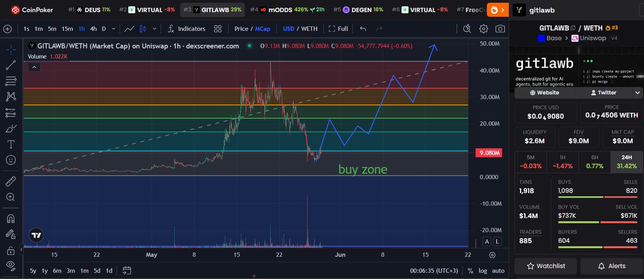Viewport: 644px width, 279px height.
Task: Select the 1s timeframe
Action: (x=27, y=28)
